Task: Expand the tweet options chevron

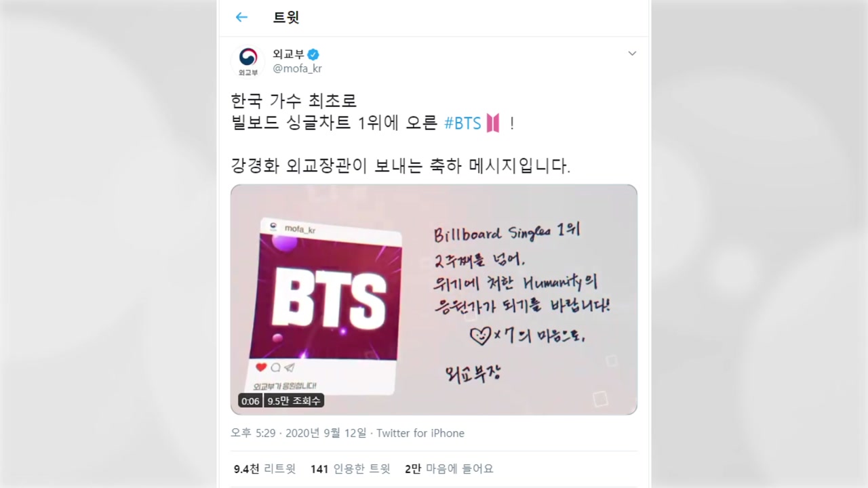Action: pos(632,54)
